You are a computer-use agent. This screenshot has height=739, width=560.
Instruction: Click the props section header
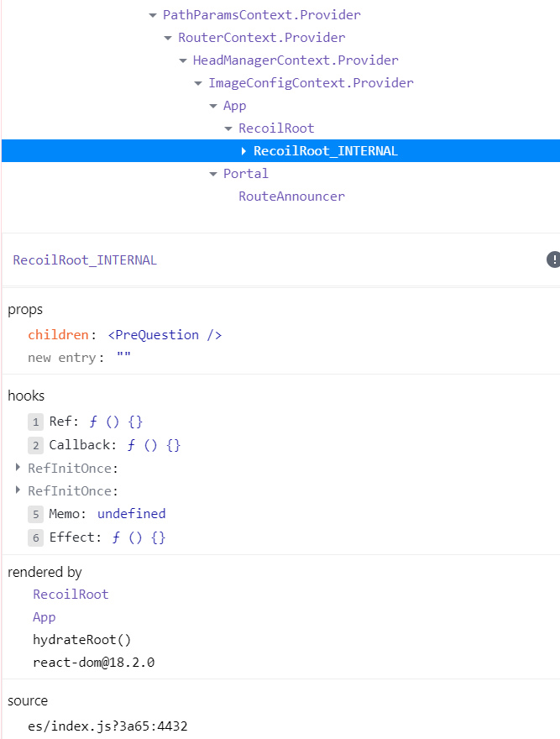25,310
